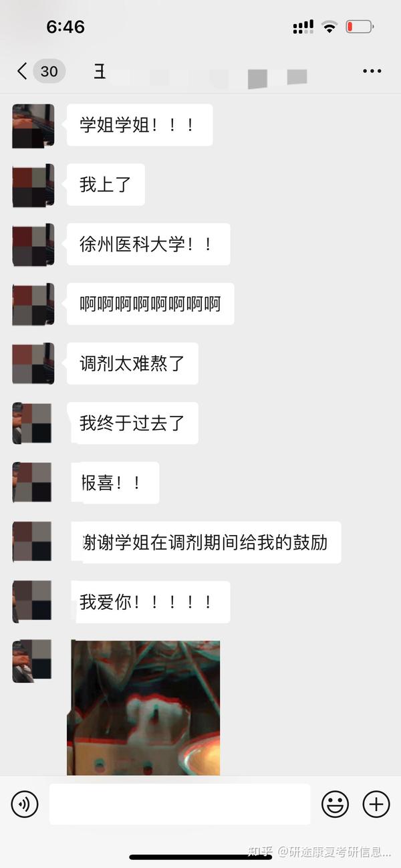Tap the 我上了 message bubble
Screen dimensions: 401x868
[106, 185]
